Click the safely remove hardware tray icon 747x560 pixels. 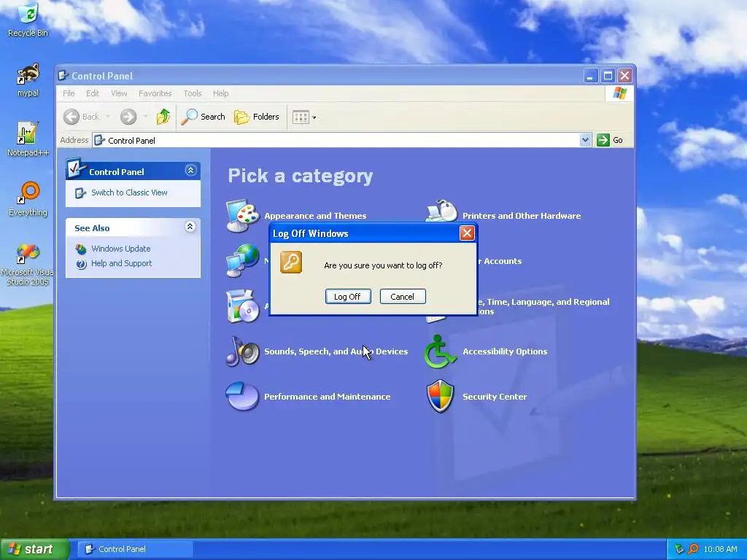point(679,549)
